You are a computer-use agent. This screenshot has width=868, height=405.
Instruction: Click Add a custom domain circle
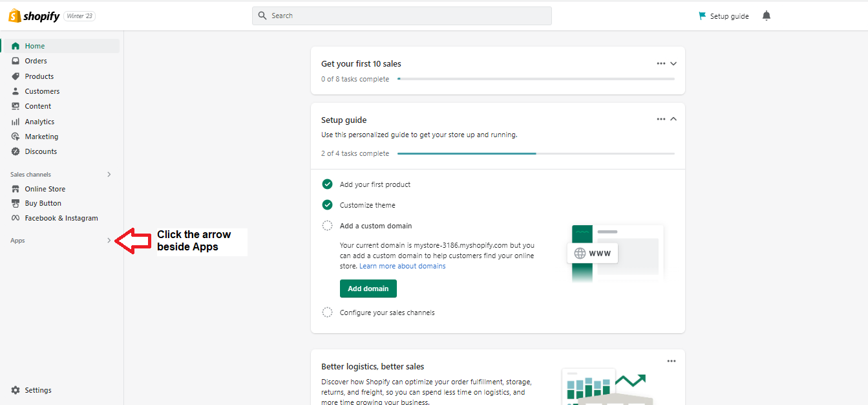(328, 226)
